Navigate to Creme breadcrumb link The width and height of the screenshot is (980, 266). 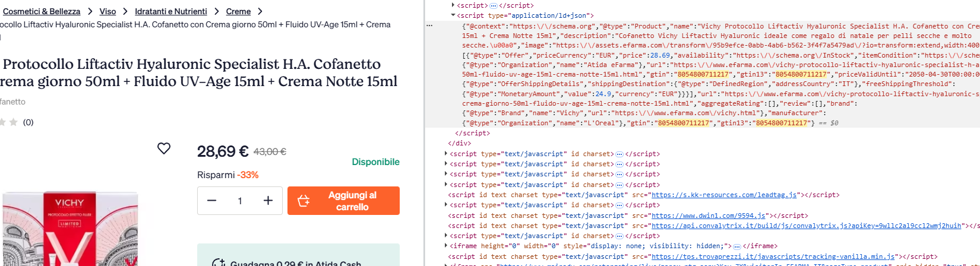[238, 11]
